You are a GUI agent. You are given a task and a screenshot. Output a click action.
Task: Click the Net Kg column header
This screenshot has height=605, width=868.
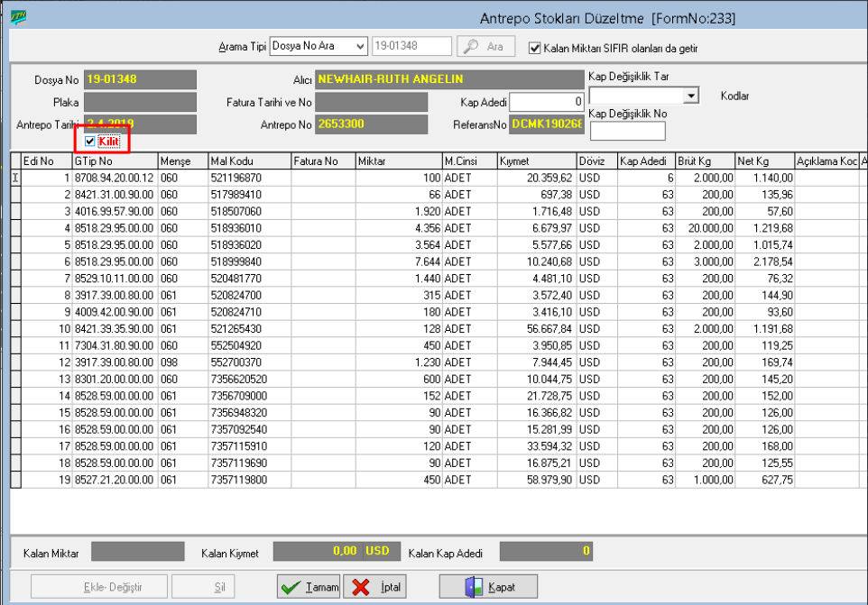point(764,161)
